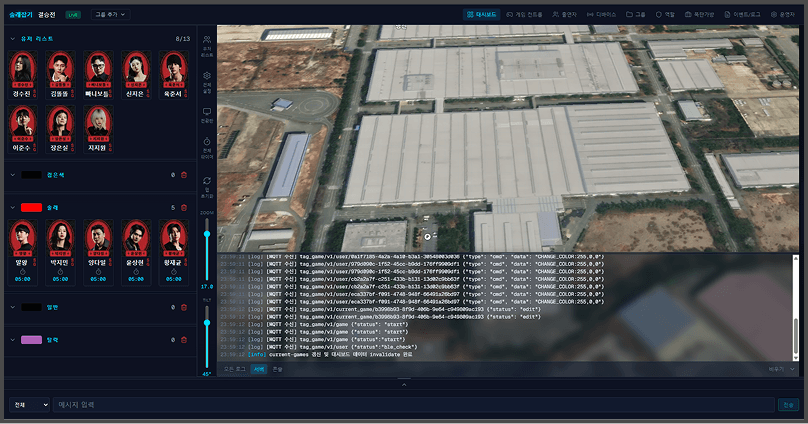Open the 전체 recipient dropdown by the message box
This screenshot has height=424, width=808.
point(30,405)
